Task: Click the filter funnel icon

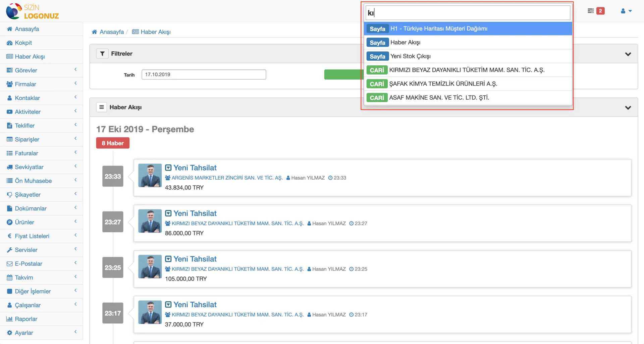Action: [102, 54]
